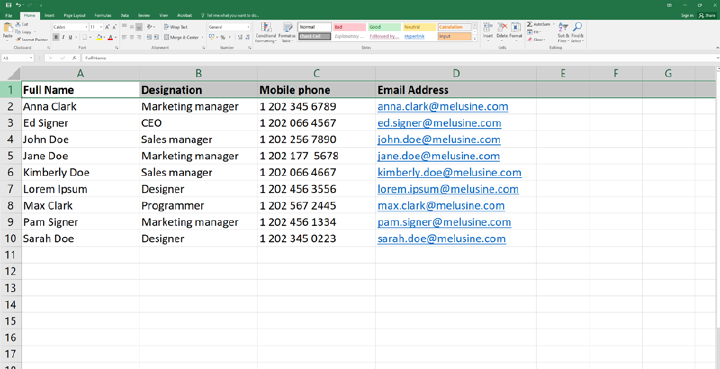Toggle Bold formatting

(x=56, y=37)
